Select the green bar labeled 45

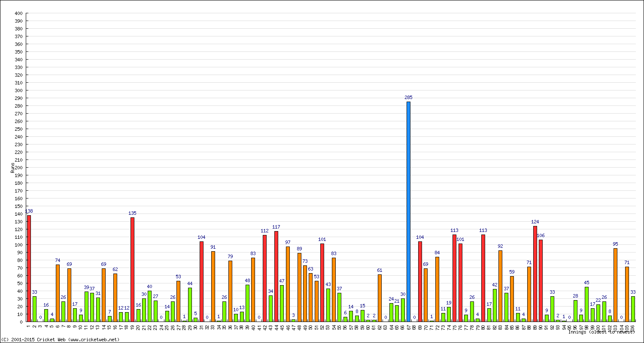(586, 304)
